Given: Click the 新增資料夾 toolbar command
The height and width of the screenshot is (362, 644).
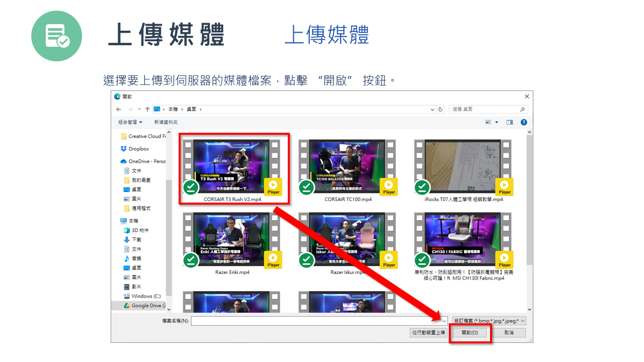Looking at the screenshot, I should point(166,122).
